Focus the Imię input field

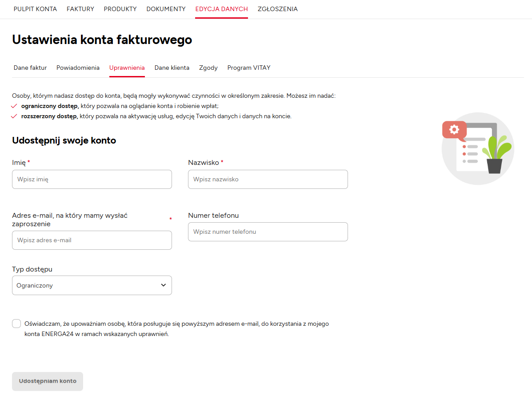(x=92, y=180)
